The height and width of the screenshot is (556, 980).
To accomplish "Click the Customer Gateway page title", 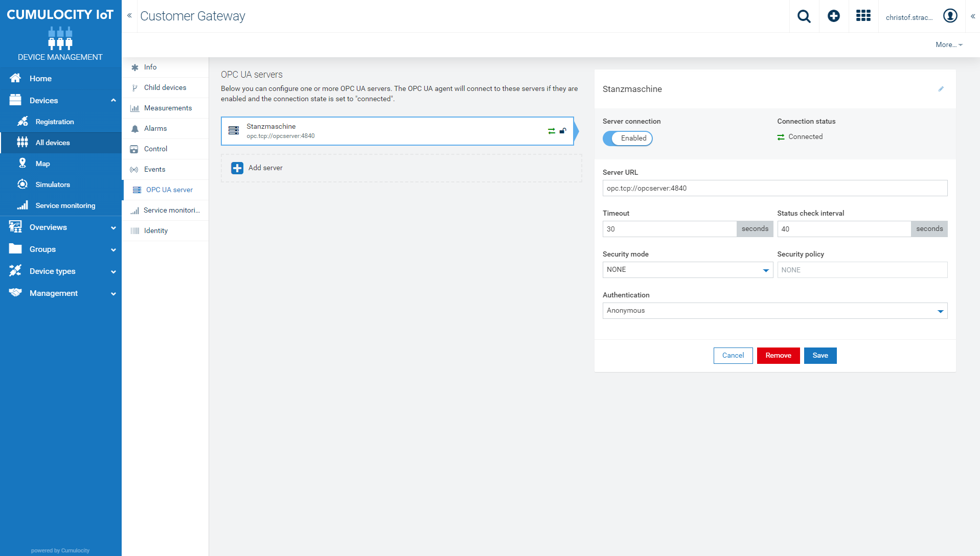I will (x=193, y=16).
